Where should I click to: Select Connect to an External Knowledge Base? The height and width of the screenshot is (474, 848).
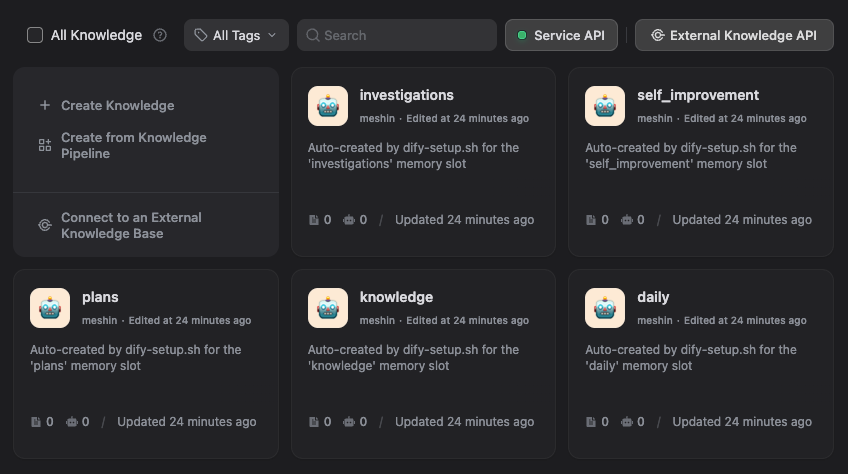[131, 225]
